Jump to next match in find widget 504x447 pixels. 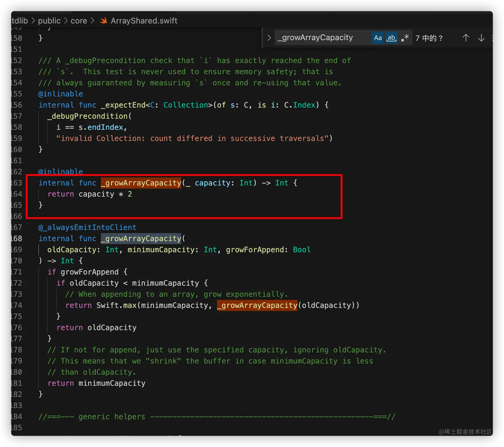[481, 38]
